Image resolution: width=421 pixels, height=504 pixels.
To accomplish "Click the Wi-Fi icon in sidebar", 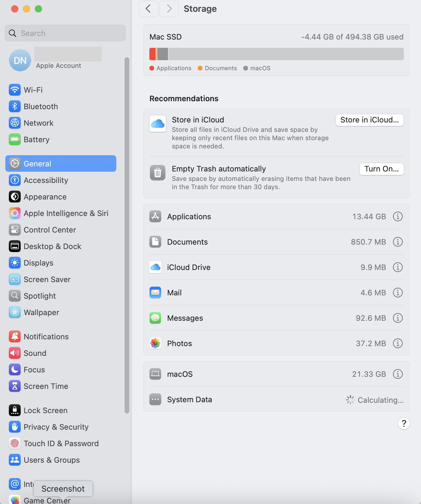I will pyautogui.click(x=15, y=90).
